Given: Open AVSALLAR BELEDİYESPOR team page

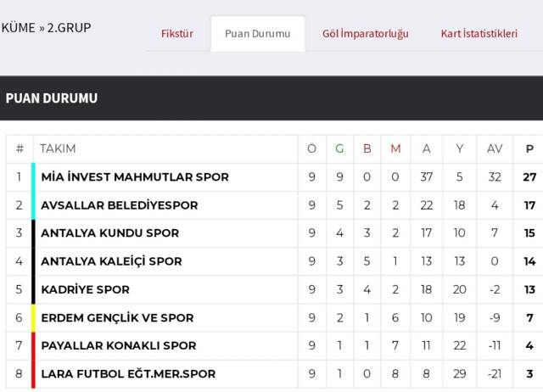Looking at the screenshot, I should click(x=119, y=205).
